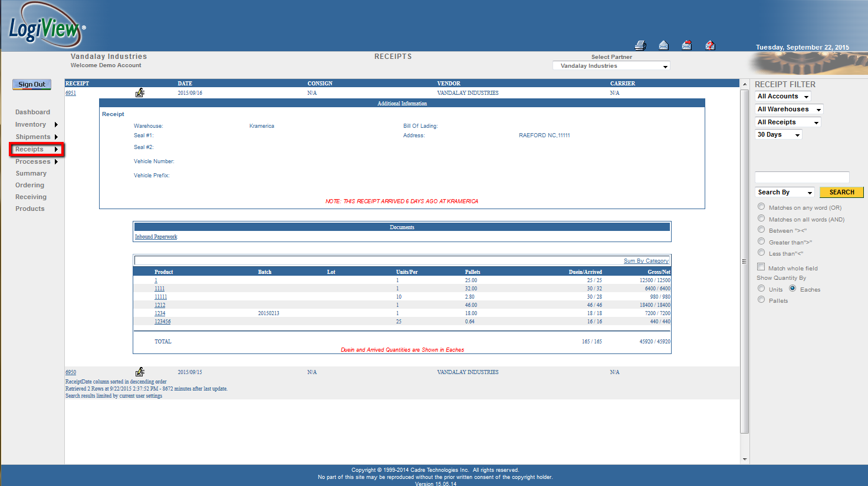
Task: Go to the Ordering menu item
Action: coord(29,185)
